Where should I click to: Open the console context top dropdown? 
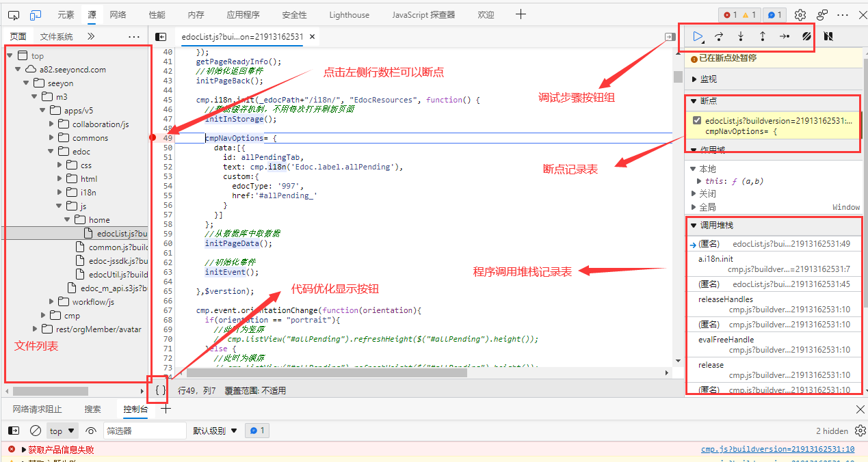pos(62,431)
